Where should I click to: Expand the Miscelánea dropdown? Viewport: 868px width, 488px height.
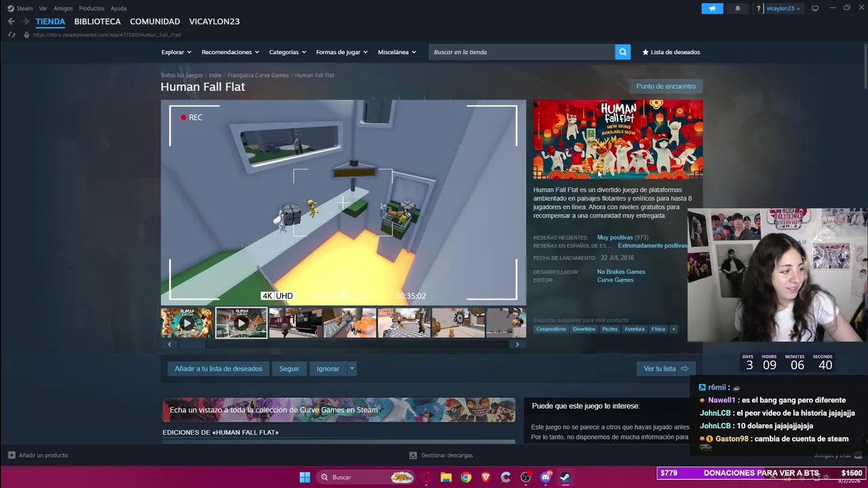[x=397, y=52]
